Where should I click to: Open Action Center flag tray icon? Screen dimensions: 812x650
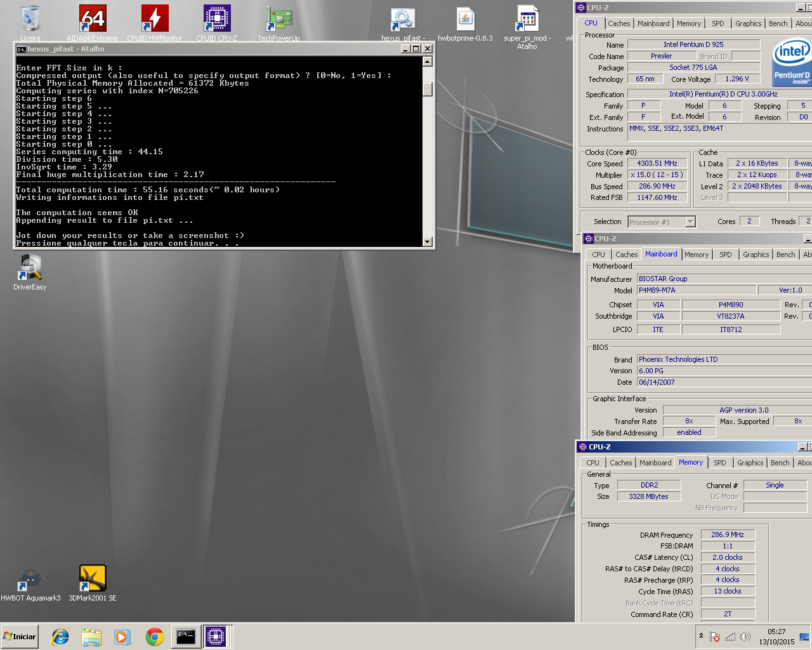(x=715, y=637)
